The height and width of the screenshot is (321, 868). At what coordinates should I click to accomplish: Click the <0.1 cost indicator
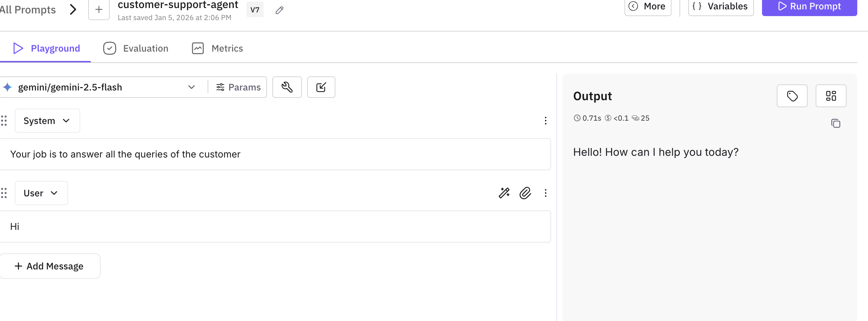tap(617, 118)
